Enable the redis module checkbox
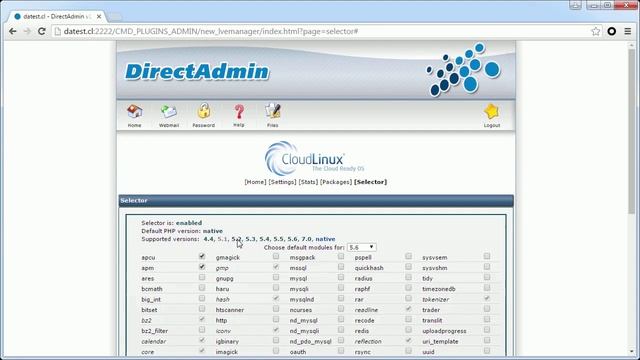The height and width of the screenshot is (360, 640). click(408, 330)
